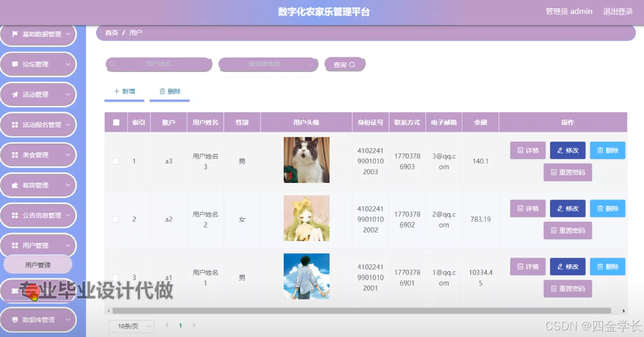Tick the checkbox for user a3
This screenshot has width=644, height=337.
pos(115,161)
